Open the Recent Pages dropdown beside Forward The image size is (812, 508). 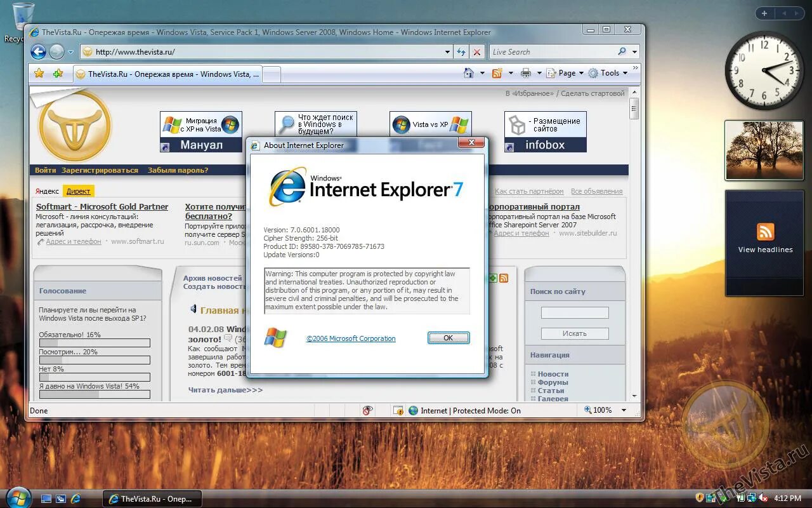click(x=70, y=52)
